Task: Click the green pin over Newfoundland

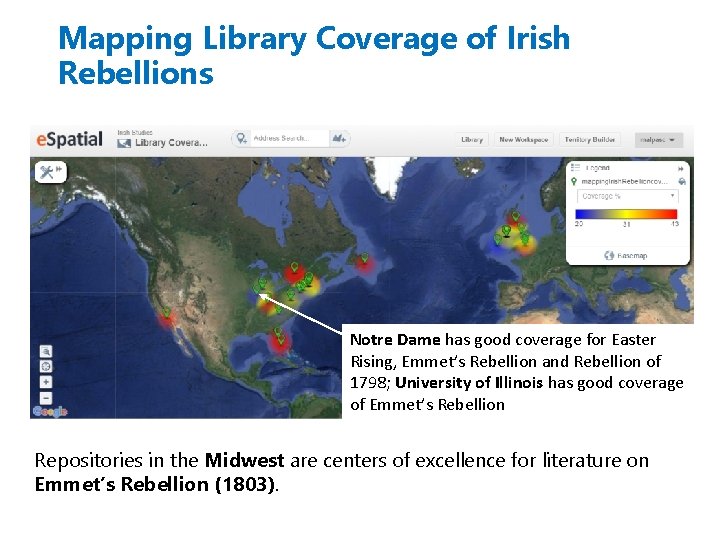Action: (365, 258)
